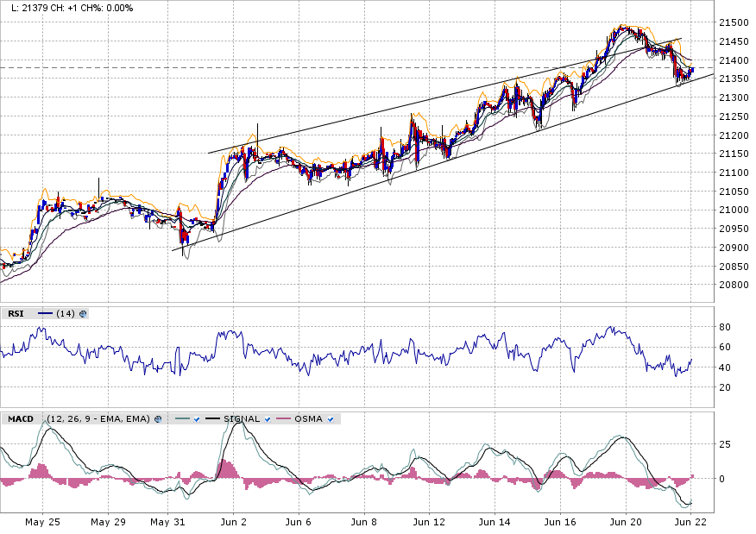Viewport: 756px width, 534px height.
Task: Click the 21500 price axis label
Action: [x=734, y=22]
